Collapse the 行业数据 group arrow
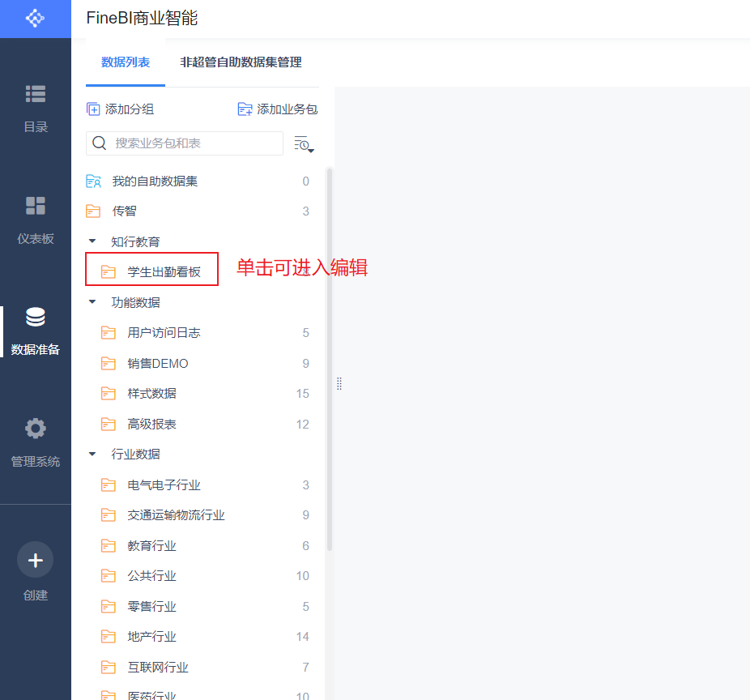 coord(92,454)
